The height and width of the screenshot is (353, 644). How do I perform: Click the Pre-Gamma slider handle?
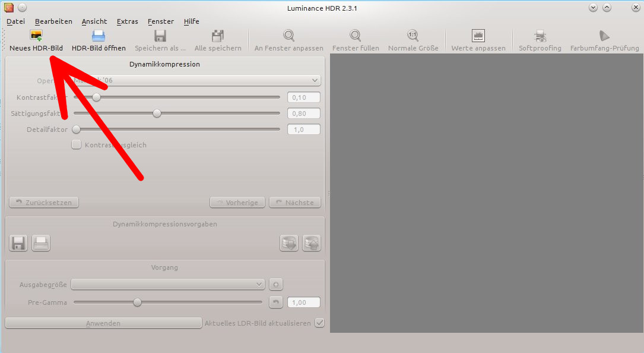[x=137, y=302]
